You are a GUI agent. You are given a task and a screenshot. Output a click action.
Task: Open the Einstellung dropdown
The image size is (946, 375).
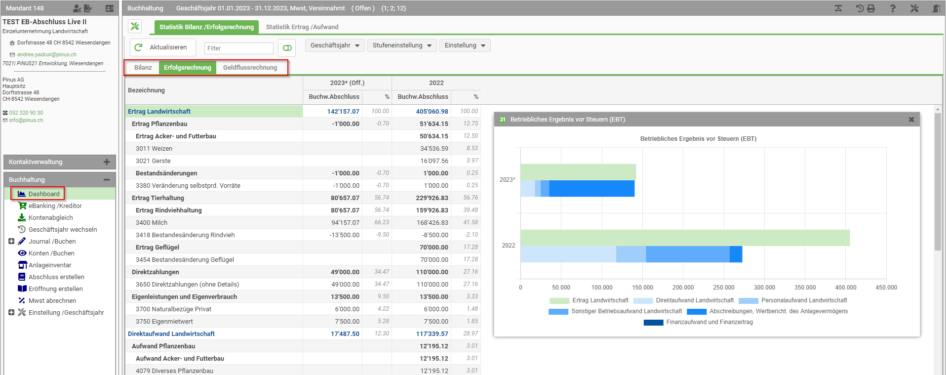[x=465, y=45]
